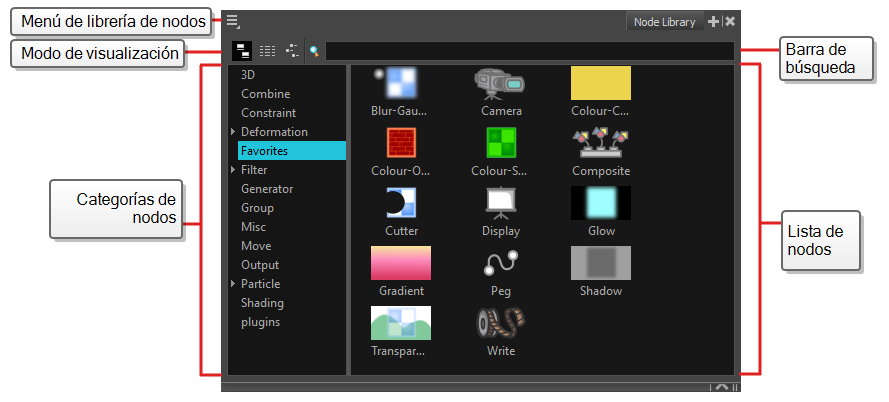This screenshot has width=889, height=402.
Task: Open the plugins node category
Action: [x=260, y=322]
